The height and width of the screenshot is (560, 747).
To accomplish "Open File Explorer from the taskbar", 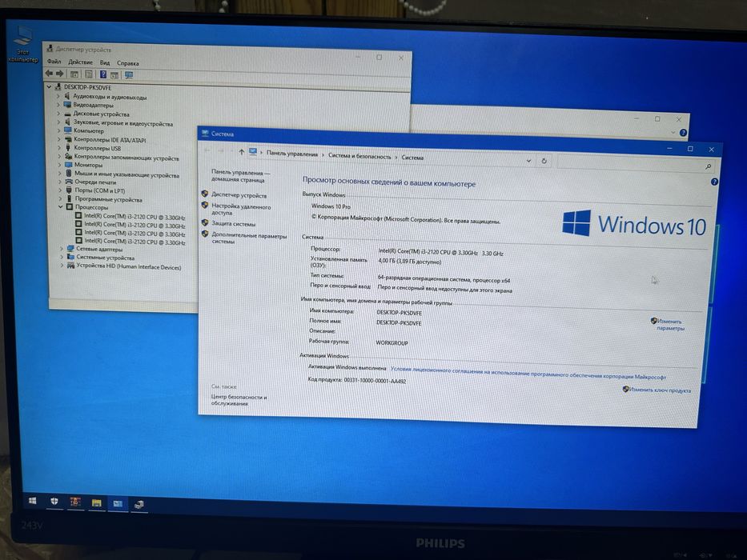I will coord(96,503).
